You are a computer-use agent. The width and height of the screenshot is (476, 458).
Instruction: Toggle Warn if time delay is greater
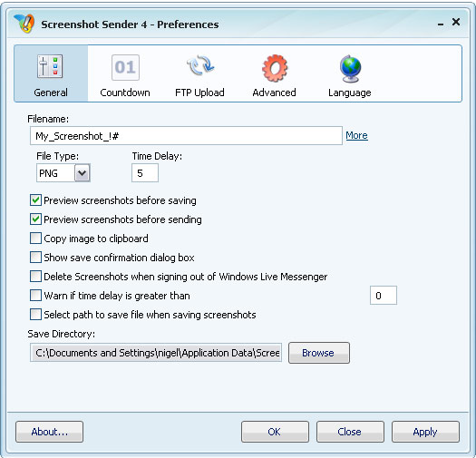coord(35,296)
